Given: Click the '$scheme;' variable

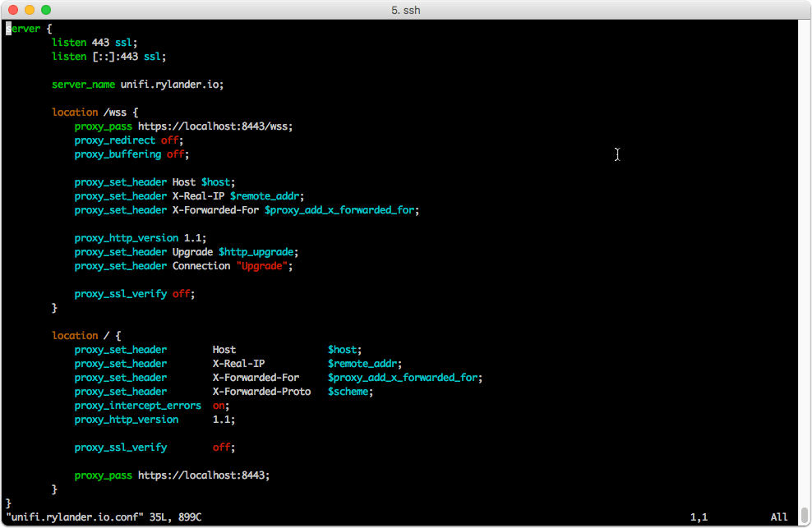Looking at the screenshot, I should pyautogui.click(x=350, y=392).
